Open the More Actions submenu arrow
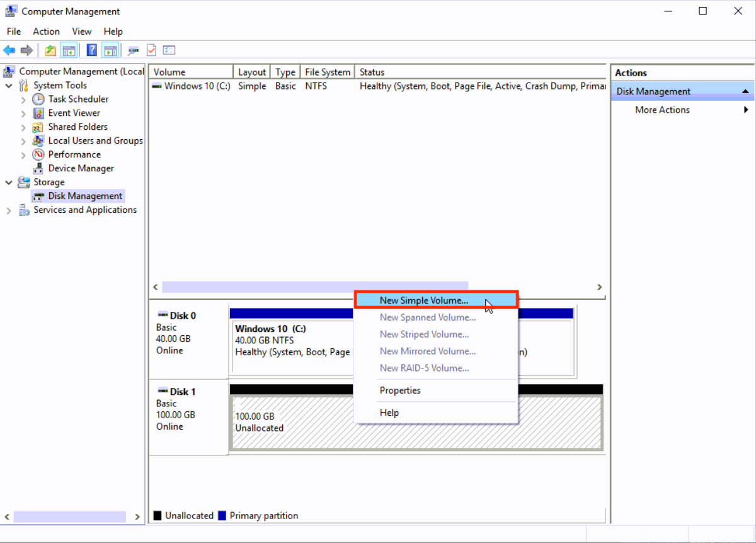This screenshot has height=543, width=756. 746,110
